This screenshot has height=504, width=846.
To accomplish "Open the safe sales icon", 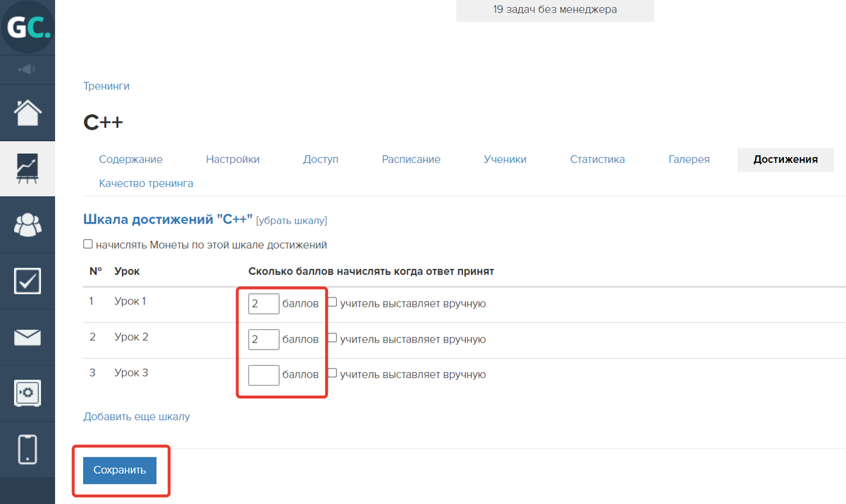I will click(x=27, y=393).
